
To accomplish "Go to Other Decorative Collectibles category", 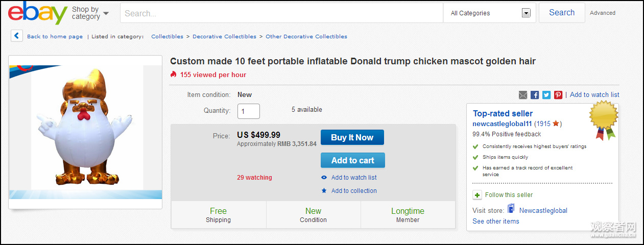I will [306, 37].
